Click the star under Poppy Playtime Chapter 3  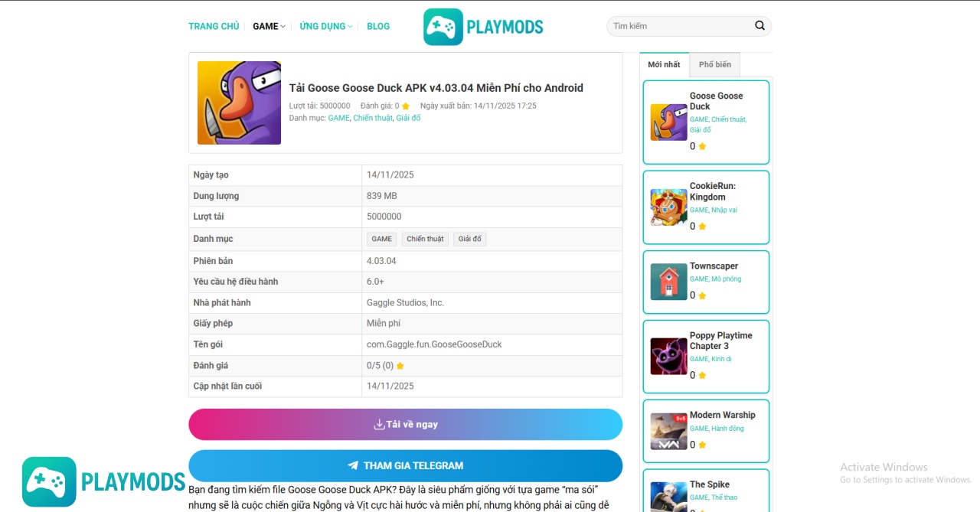702,376
